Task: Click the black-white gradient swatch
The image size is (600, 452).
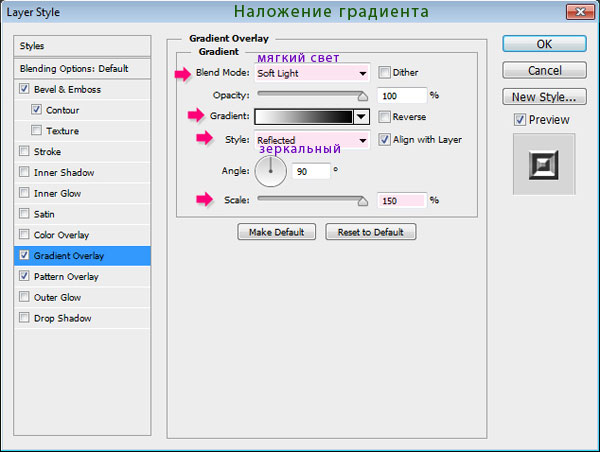Action: coord(304,117)
